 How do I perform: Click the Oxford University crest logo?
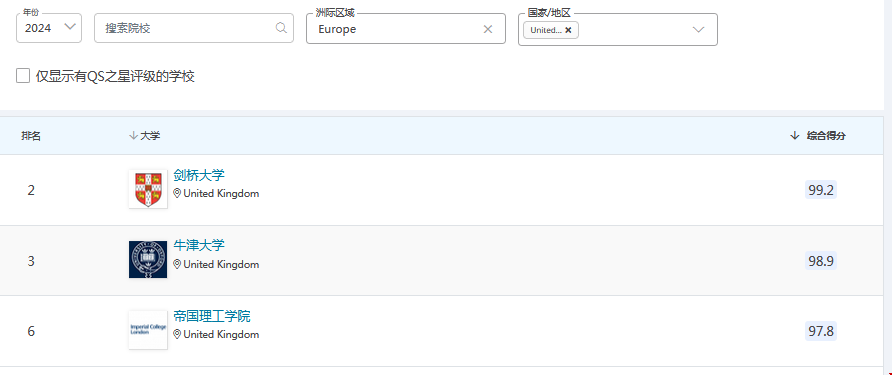148,259
